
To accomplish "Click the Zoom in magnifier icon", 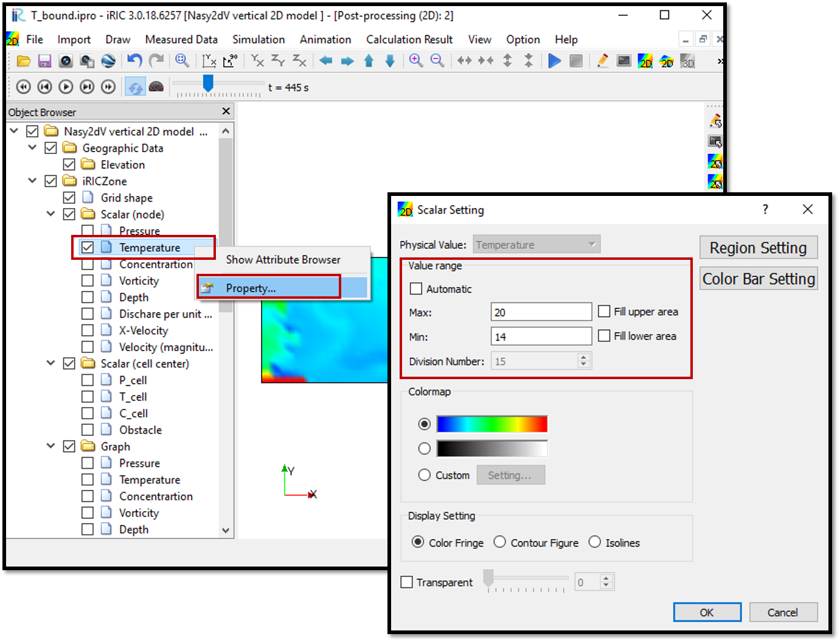I will point(416,60).
